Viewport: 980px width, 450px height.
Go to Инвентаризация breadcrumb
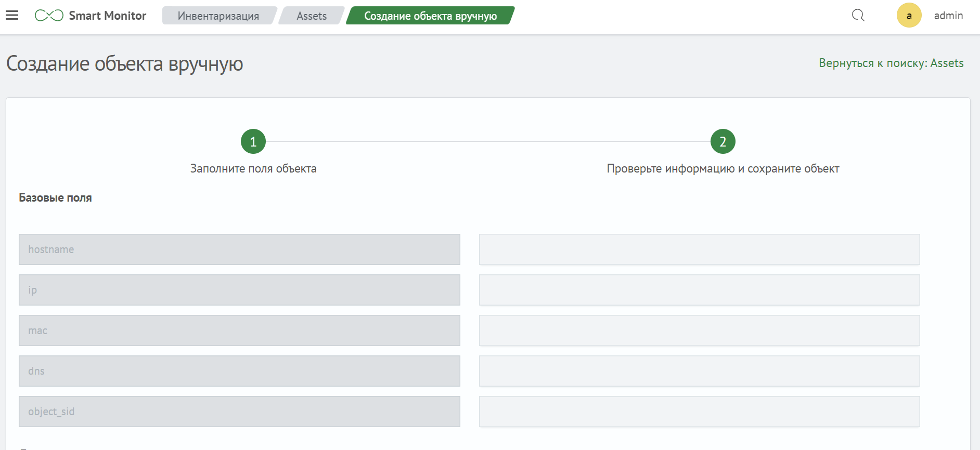(218, 16)
